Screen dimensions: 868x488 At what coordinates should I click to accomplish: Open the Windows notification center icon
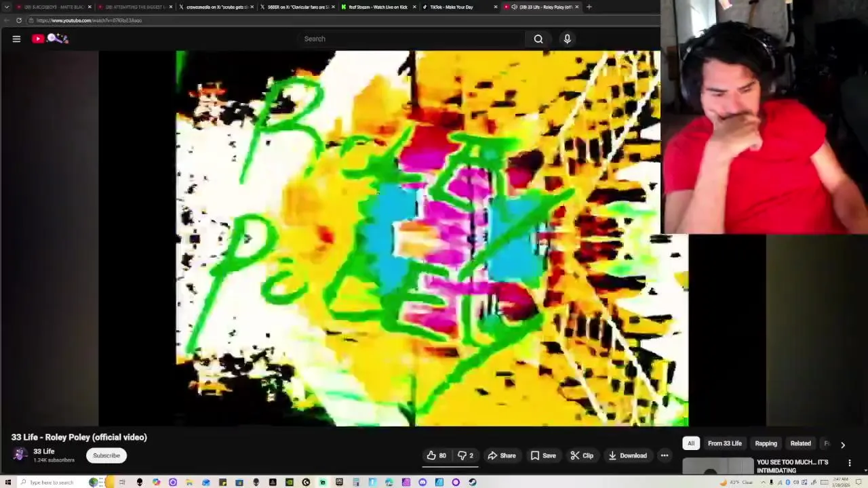tap(859, 482)
